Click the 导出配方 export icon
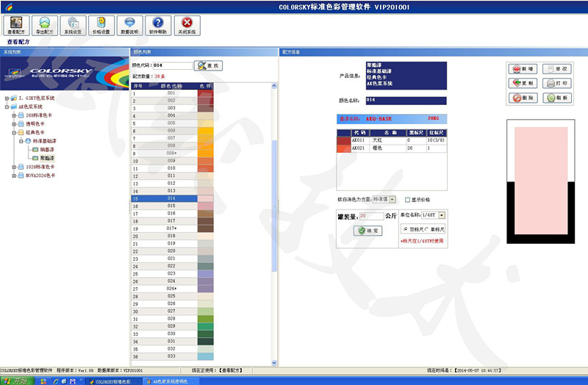Image resolution: width=588 pixels, height=385 pixels. 44,25
